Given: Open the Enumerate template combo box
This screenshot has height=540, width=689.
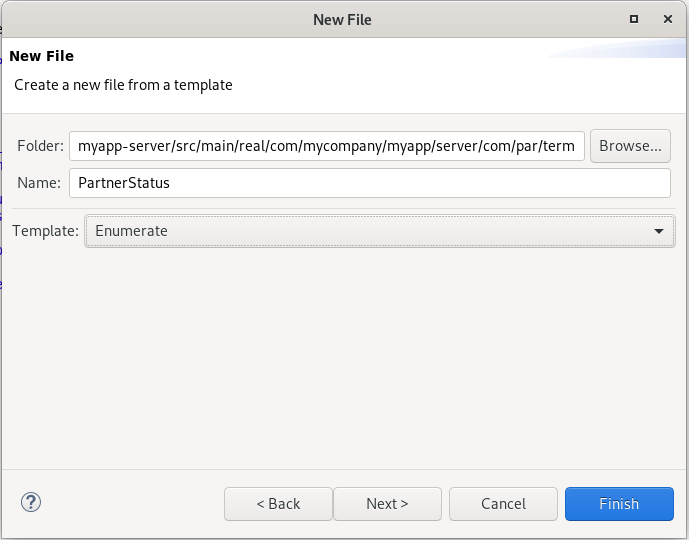Looking at the screenshot, I should [x=380, y=231].
